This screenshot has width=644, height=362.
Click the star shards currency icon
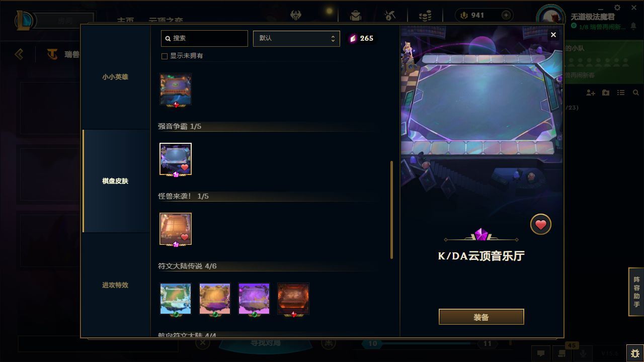click(x=353, y=38)
